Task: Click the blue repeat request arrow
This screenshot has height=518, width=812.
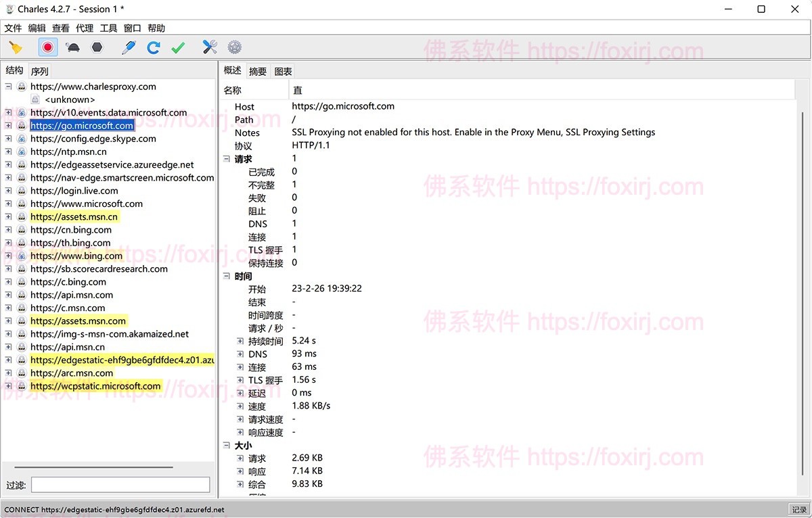Action: coord(154,47)
